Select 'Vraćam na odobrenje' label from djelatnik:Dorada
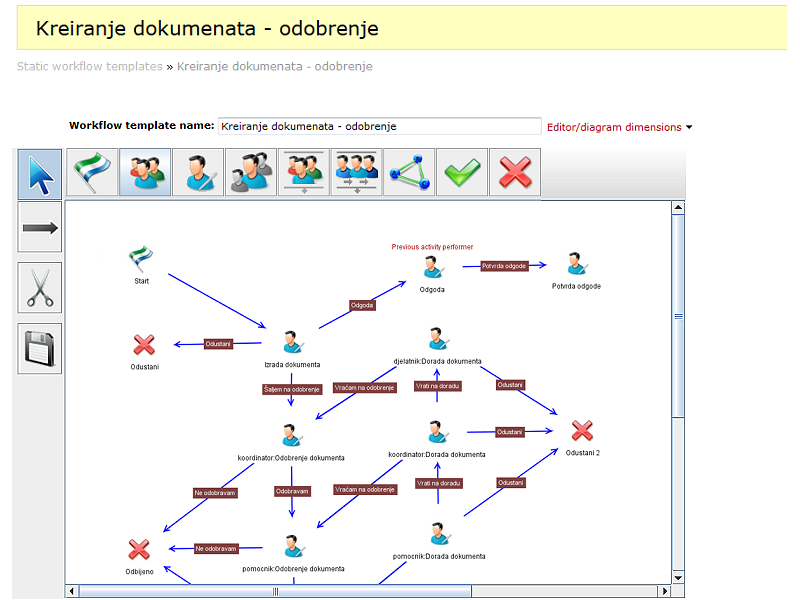The width and height of the screenshot is (800, 600). pyautogui.click(x=365, y=388)
